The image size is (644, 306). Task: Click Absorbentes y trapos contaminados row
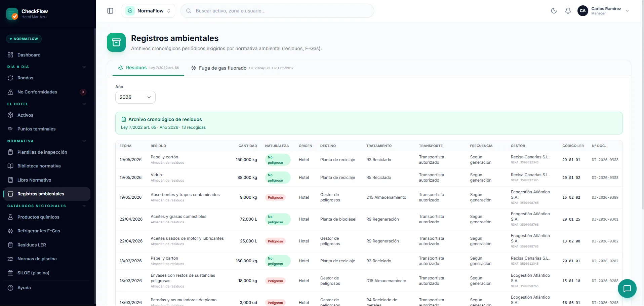pyautogui.click(x=369, y=197)
